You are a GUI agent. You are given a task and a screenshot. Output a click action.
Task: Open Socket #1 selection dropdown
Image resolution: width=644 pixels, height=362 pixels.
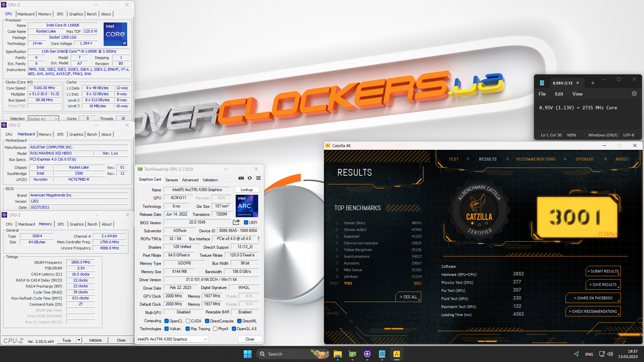point(43,119)
